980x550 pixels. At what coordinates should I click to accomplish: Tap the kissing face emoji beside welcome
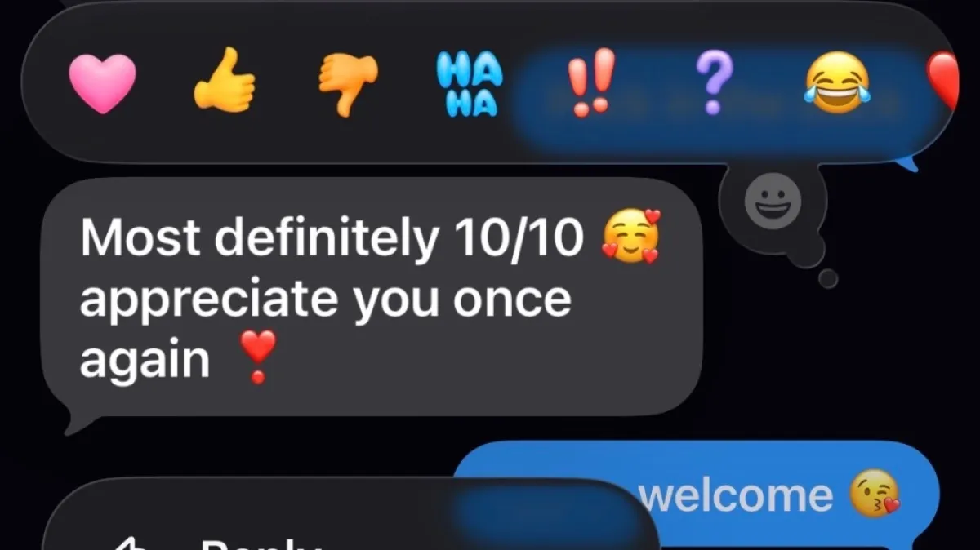click(x=875, y=495)
